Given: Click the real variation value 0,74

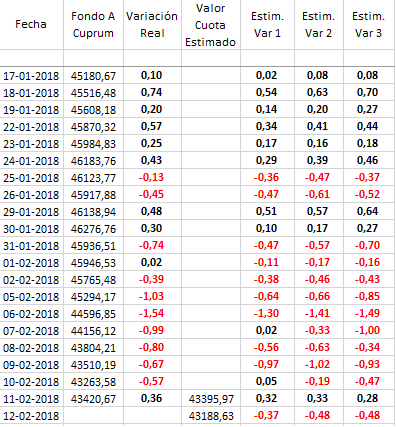Looking at the screenshot, I should (152, 92).
